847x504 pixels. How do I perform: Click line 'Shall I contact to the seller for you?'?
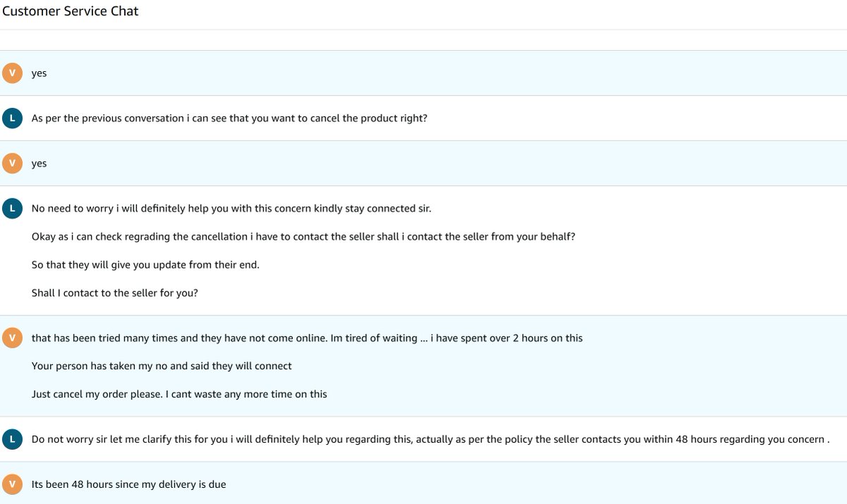115,293
